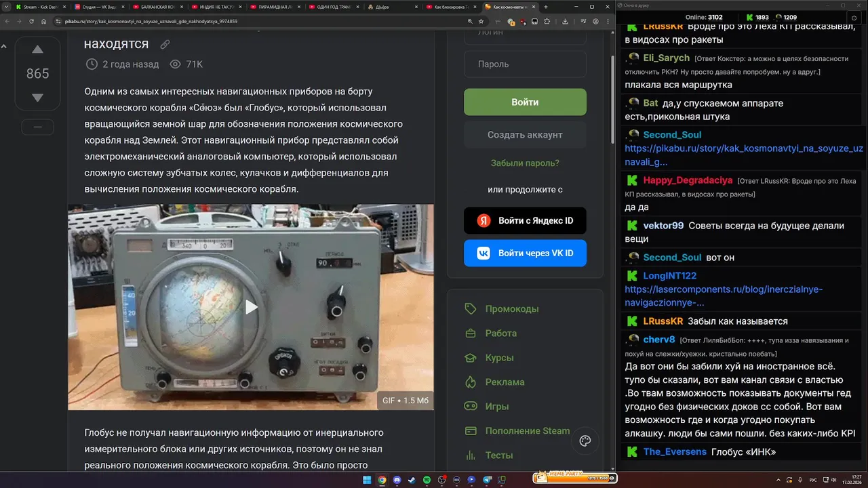Click the Пополнение Steam card icon

pyautogui.click(x=471, y=431)
